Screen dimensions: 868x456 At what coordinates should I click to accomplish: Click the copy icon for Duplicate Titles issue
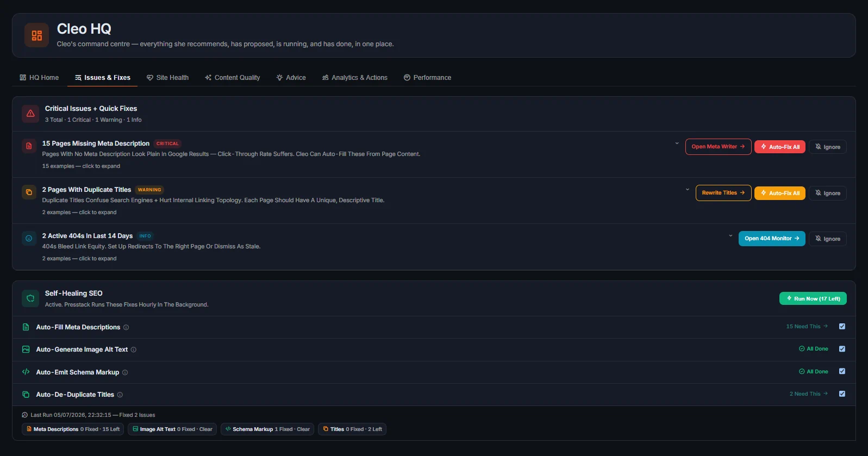click(29, 192)
